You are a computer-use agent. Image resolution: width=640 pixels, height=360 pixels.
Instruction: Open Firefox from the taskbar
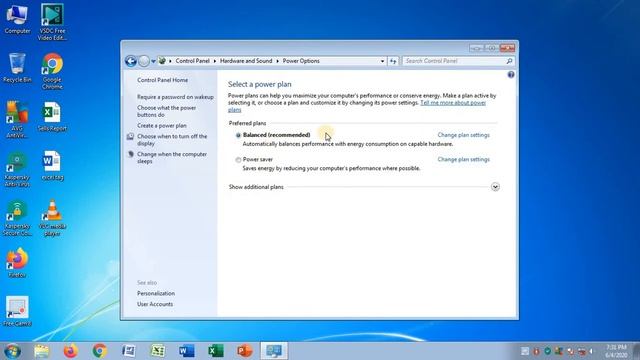pyautogui.click(x=70, y=351)
